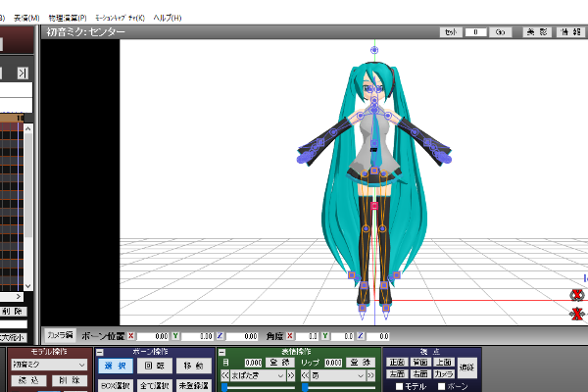Viewport: 588px width, 392px height.
Task: Register the リップ morph with its 登録 button
Action: click(361, 363)
